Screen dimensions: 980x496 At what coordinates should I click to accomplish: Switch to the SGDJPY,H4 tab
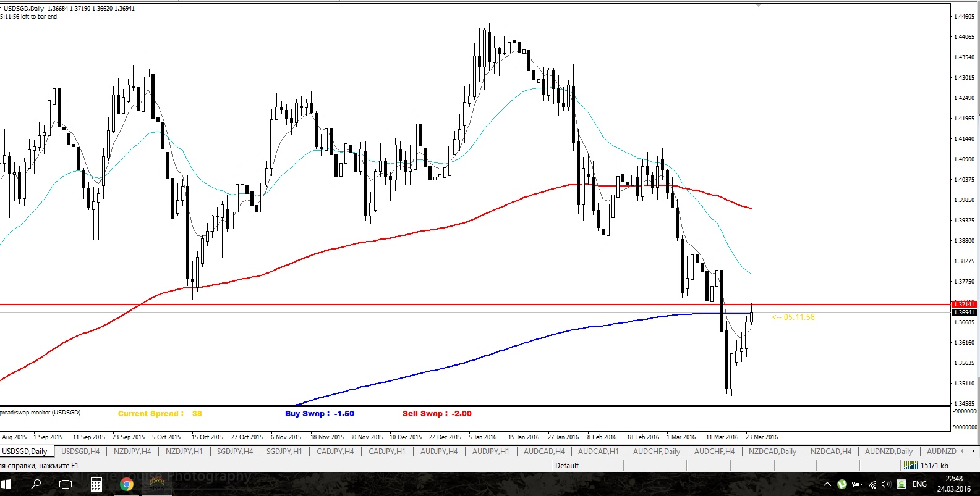(235, 452)
